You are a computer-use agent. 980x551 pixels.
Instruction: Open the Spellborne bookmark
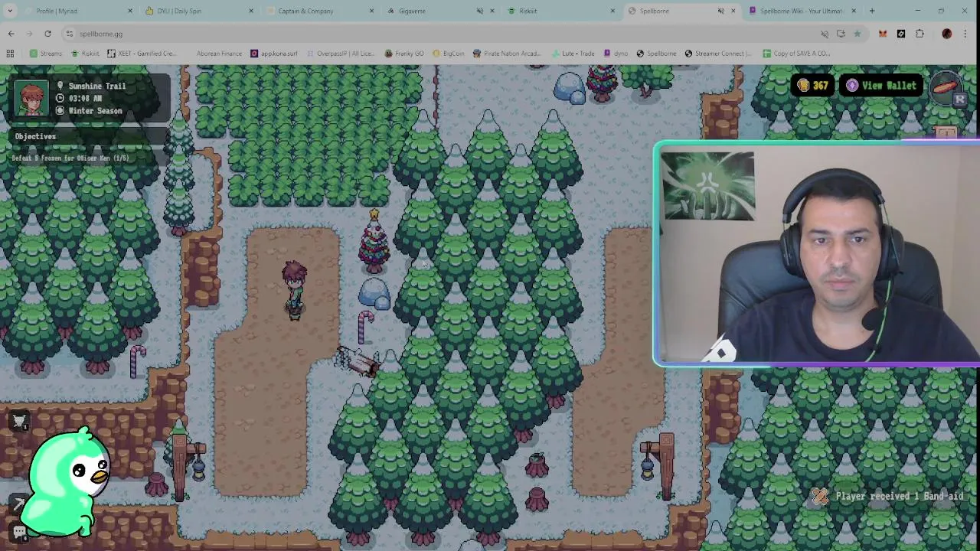click(657, 54)
